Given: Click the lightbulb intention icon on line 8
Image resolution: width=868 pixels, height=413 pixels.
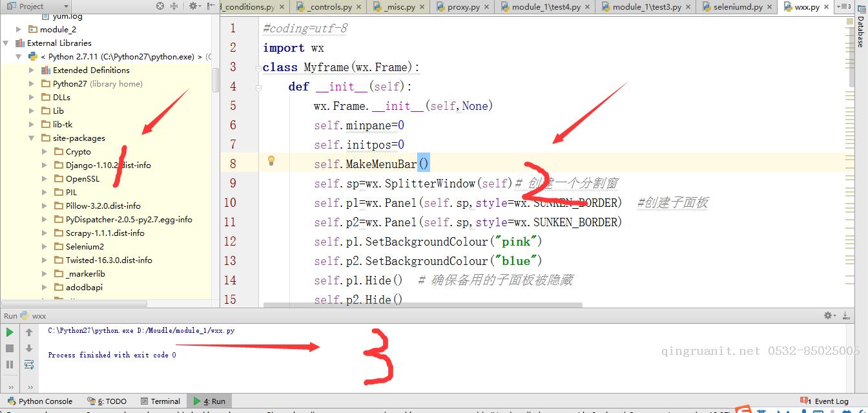Looking at the screenshot, I should (271, 161).
